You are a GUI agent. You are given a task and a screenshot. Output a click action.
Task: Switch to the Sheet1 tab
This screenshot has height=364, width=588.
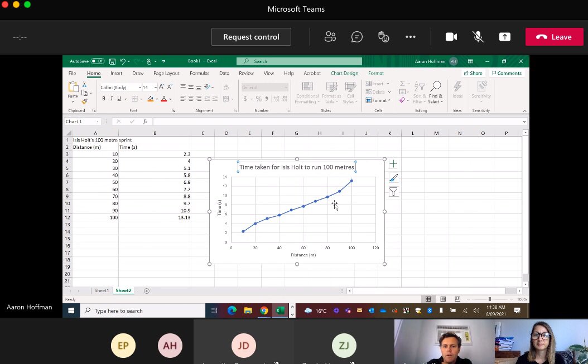[101, 290]
